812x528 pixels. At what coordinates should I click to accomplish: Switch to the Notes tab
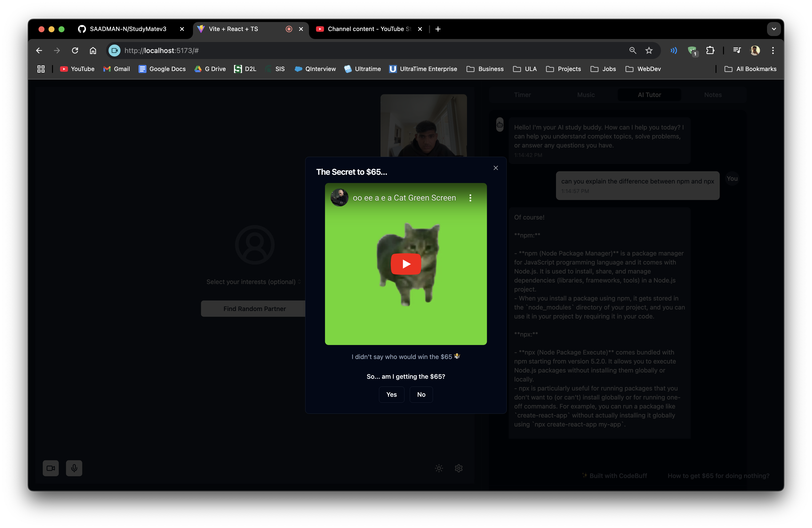click(x=713, y=95)
